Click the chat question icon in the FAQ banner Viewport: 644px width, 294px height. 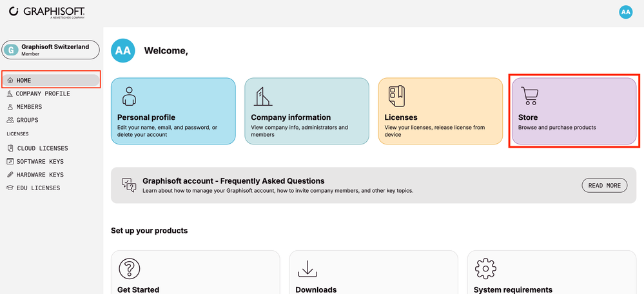(128, 185)
